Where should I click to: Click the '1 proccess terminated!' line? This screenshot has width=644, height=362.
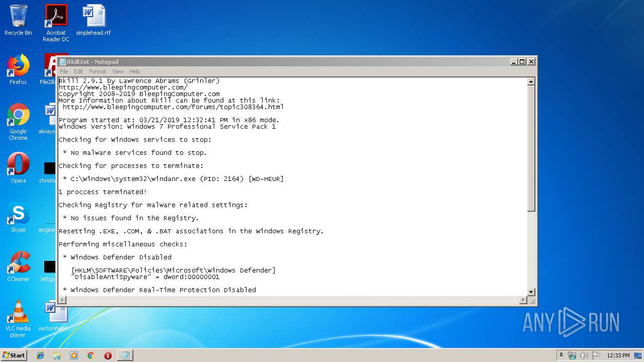tap(103, 192)
